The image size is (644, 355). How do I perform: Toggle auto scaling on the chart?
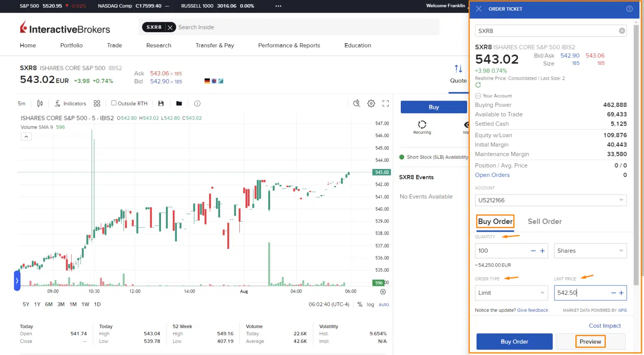point(384,304)
